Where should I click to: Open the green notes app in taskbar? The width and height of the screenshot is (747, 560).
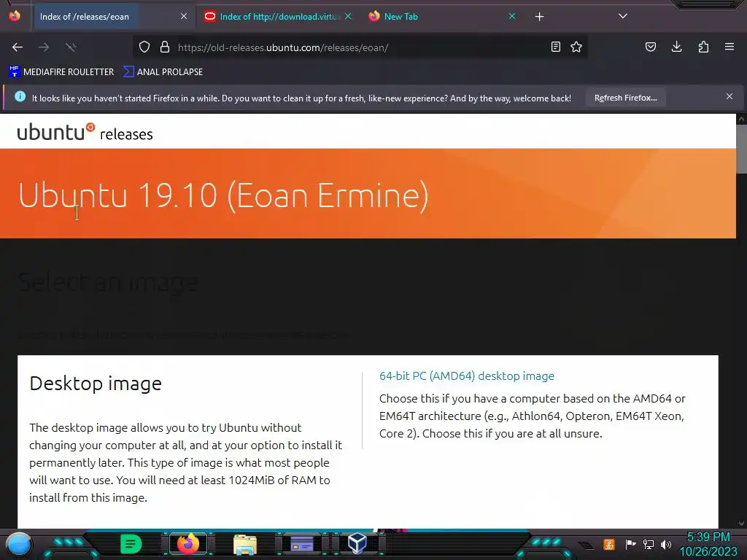coord(131,544)
